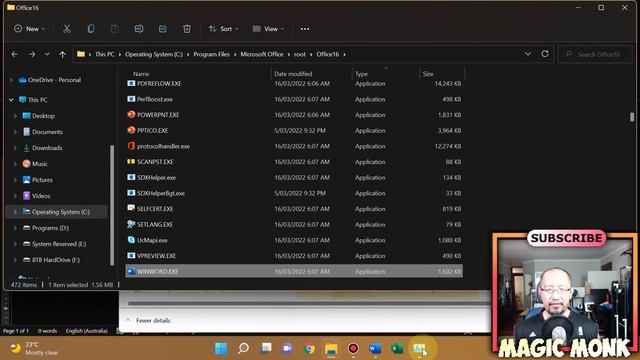The width and height of the screenshot is (640, 360).
Task: Expand 8TB HardDrive (F:) chevron
Action: tap(15, 260)
